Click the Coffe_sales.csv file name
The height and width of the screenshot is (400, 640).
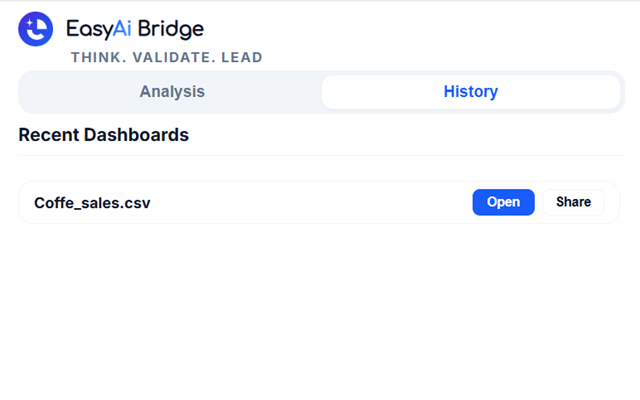coord(92,203)
